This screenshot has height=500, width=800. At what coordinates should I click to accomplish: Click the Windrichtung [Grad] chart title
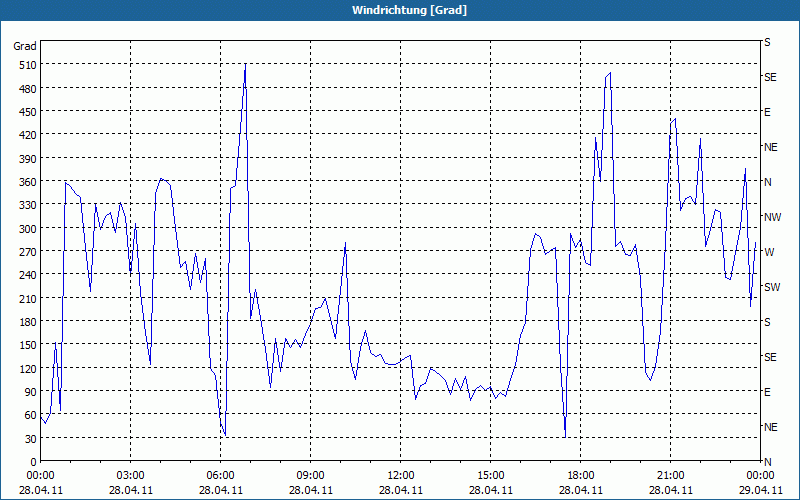(409, 10)
